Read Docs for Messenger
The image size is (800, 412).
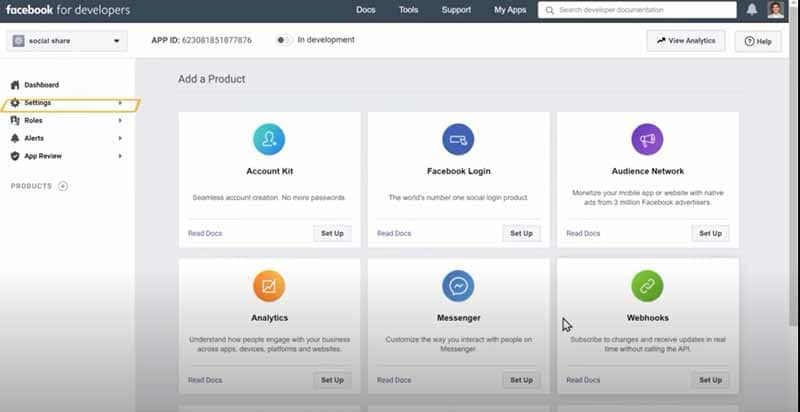(394, 380)
